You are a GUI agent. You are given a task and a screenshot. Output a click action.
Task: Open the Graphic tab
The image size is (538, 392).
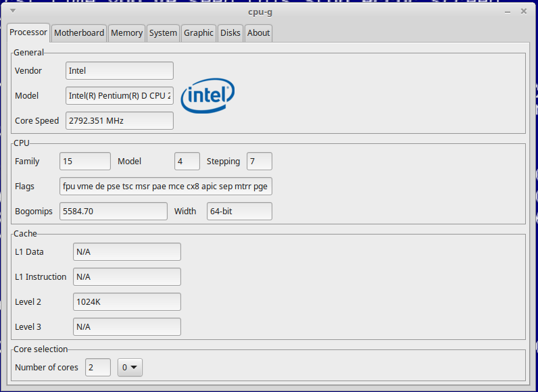tap(198, 33)
